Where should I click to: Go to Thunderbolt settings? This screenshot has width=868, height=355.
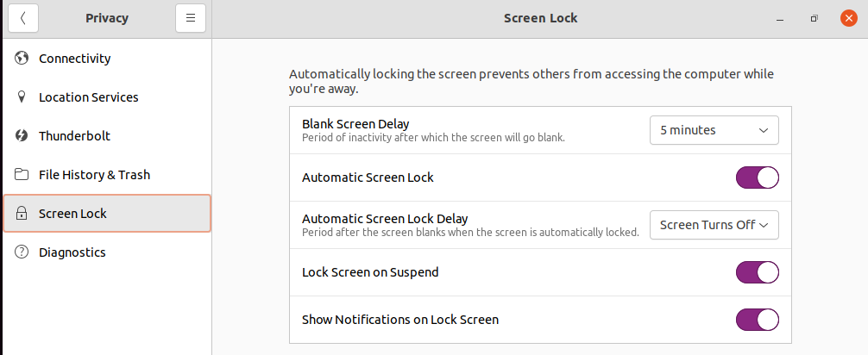(x=74, y=136)
